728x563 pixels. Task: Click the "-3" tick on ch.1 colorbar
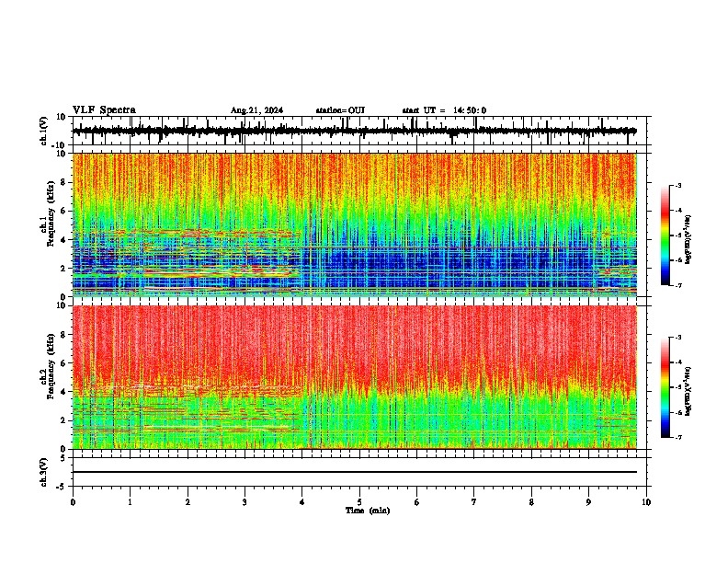click(677, 185)
